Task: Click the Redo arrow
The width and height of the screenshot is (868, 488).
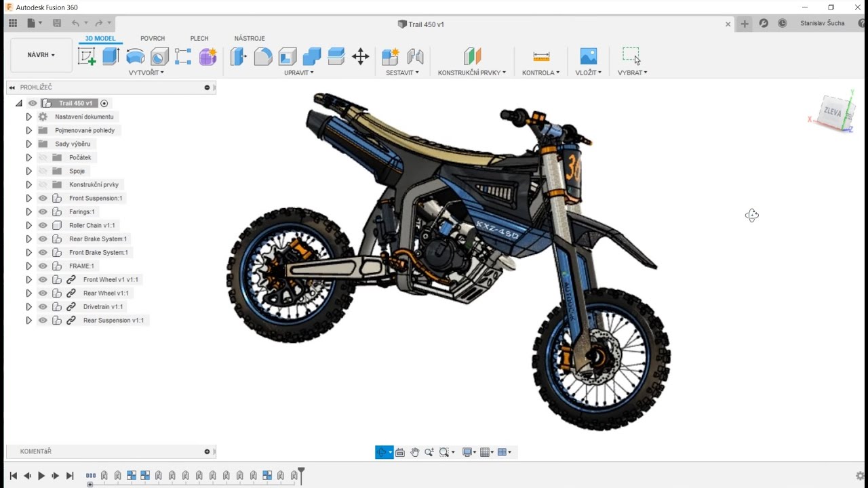Action: click(x=99, y=24)
